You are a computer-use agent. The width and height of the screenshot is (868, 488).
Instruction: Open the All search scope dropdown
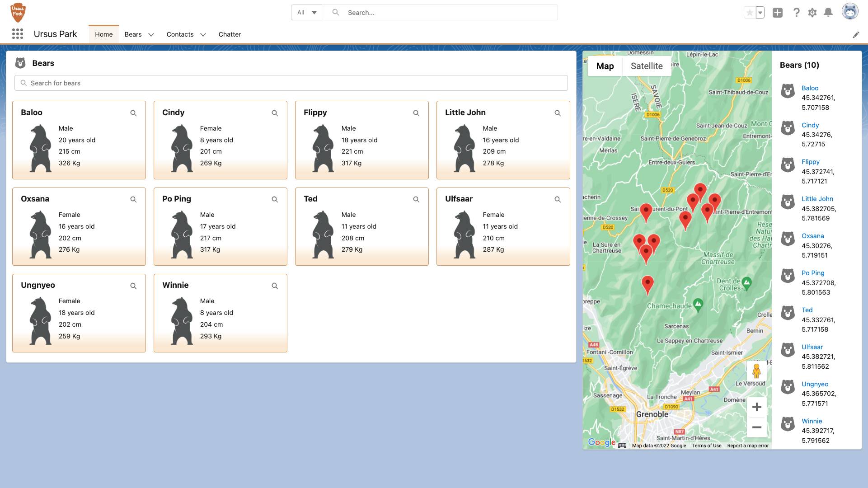point(307,13)
